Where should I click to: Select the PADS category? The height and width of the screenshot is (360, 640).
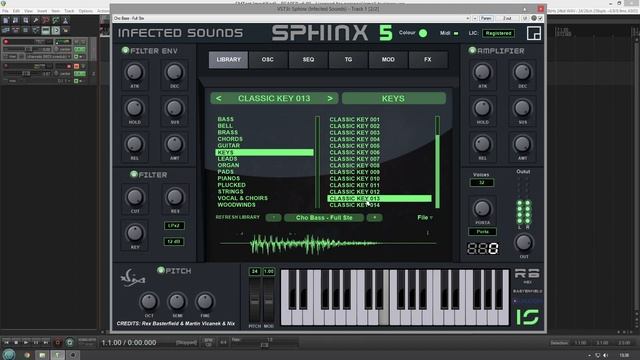click(226, 172)
